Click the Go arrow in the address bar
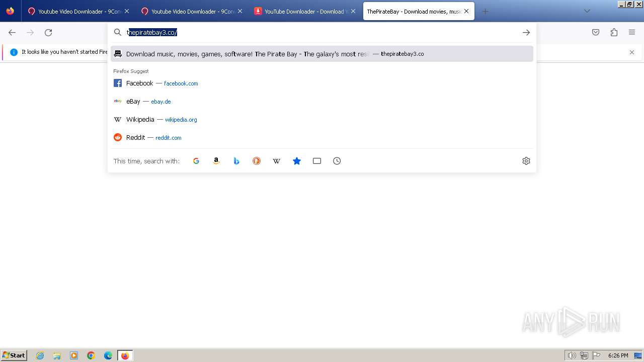Screen dimensions: 644x362 click(526, 33)
